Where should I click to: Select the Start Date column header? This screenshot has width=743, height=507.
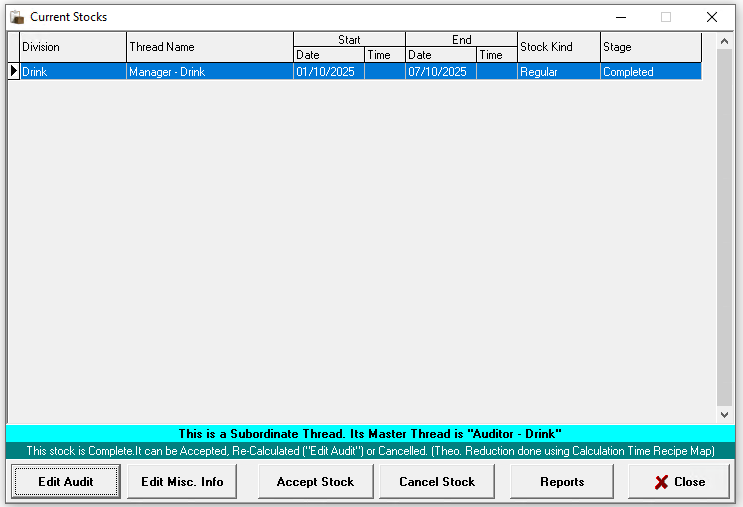pyautogui.click(x=328, y=55)
